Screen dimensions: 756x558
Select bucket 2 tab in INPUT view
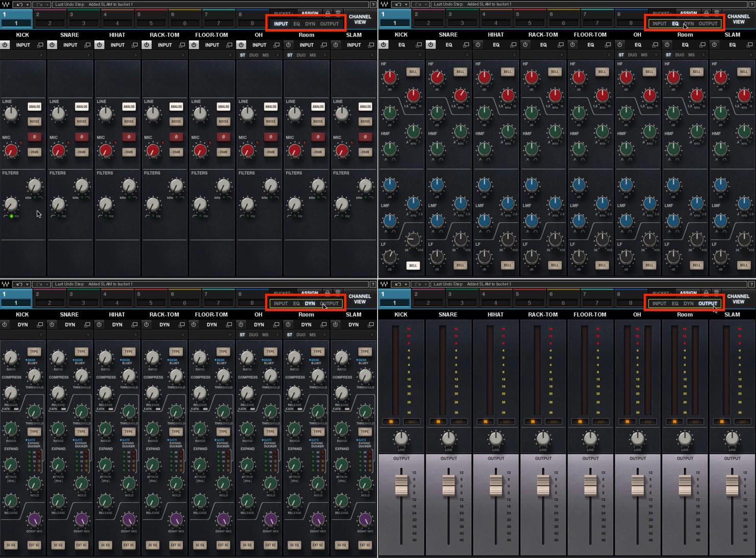click(50, 19)
